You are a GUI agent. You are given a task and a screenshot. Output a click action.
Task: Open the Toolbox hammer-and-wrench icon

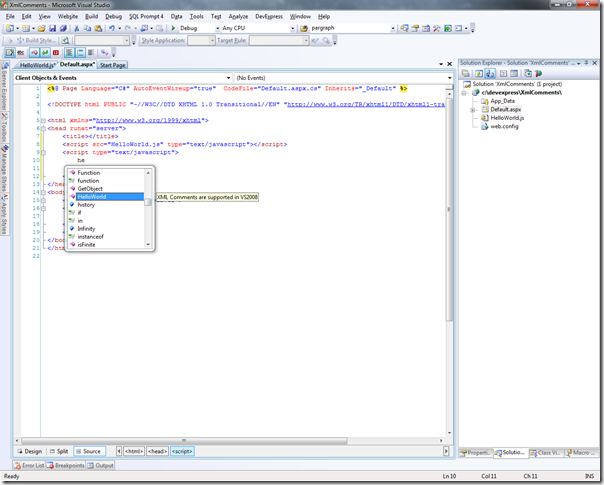pyautogui.click(x=436, y=28)
